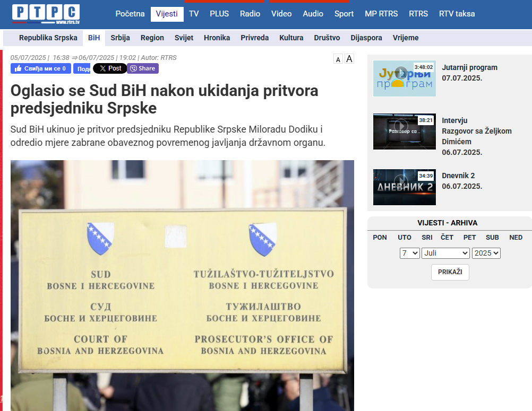Screen dimensions: 532x411
Task: Share the article via X Post button
Action: pos(110,68)
